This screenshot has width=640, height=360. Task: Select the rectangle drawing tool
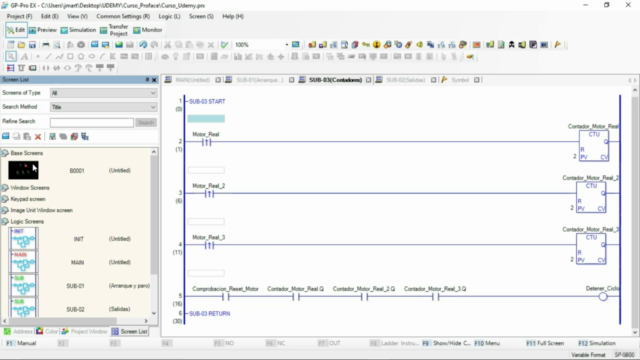coord(70,56)
